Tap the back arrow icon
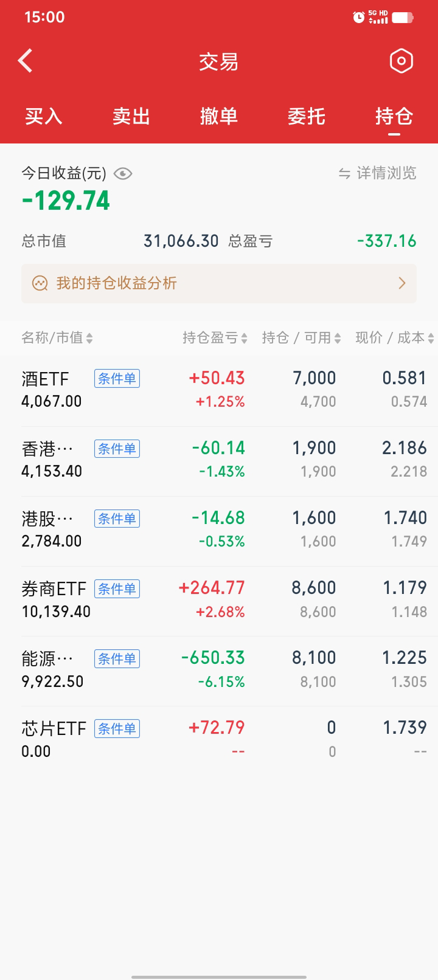Viewport: 438px width, 980px height. pyautogui.click(x=26, y=61)
